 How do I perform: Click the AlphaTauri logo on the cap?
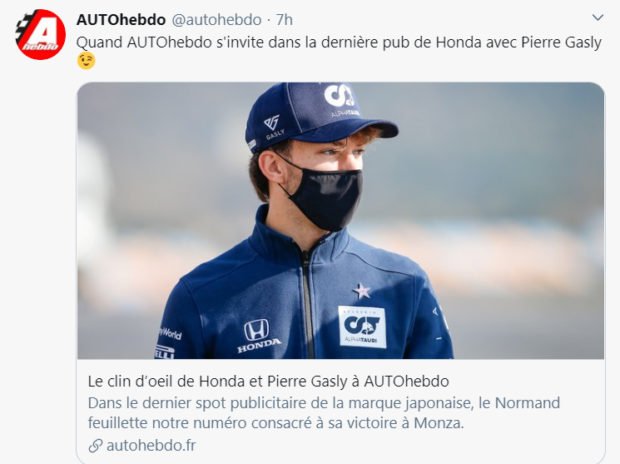[x=342, y=100]
